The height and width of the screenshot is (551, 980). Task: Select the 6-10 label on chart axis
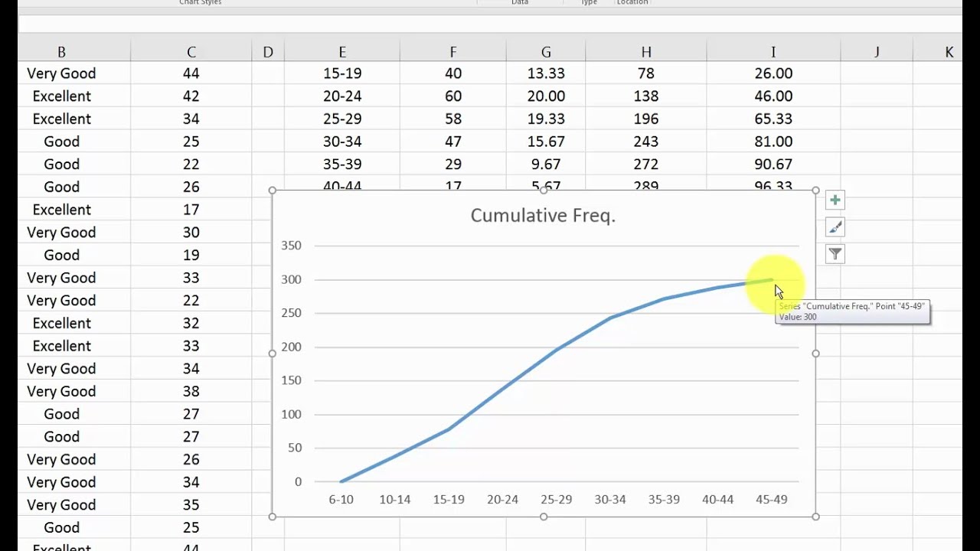(341, 500)
